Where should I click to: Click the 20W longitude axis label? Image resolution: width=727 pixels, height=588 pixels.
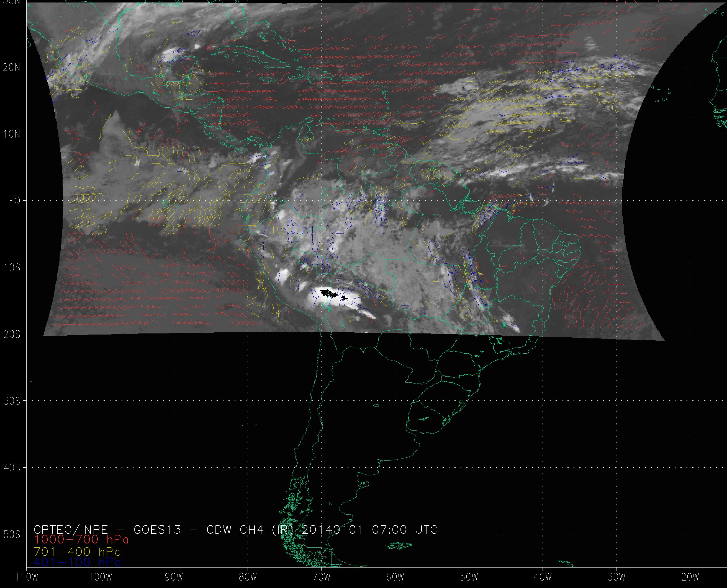click(690, 577)
